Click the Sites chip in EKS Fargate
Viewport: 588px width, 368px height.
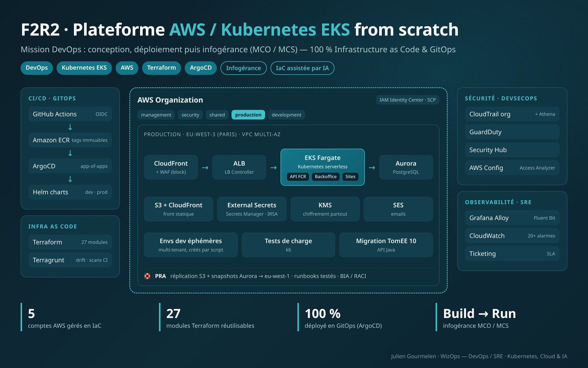pyautogui.click(x=350, y=177)
